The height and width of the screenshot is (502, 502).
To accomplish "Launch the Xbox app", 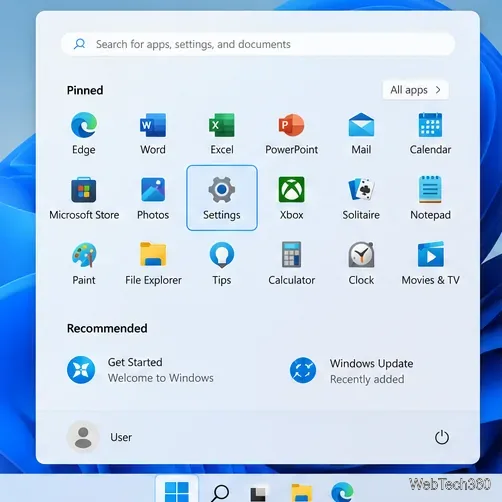I will tap(291, 199).
